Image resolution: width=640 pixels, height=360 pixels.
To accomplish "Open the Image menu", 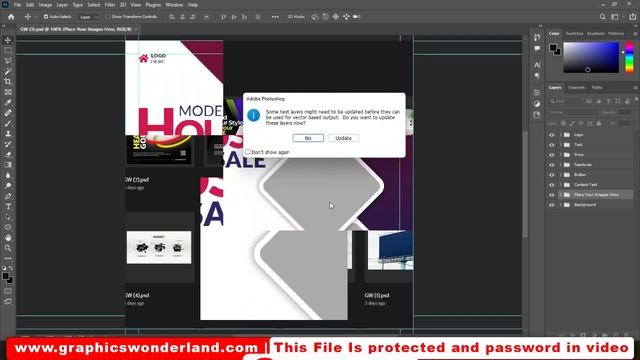I will (x=45, y=5).
